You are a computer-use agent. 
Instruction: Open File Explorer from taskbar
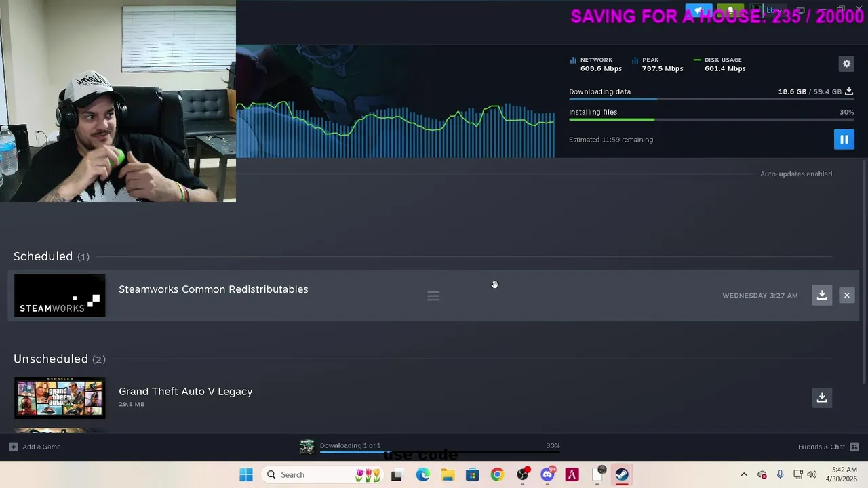448,475
